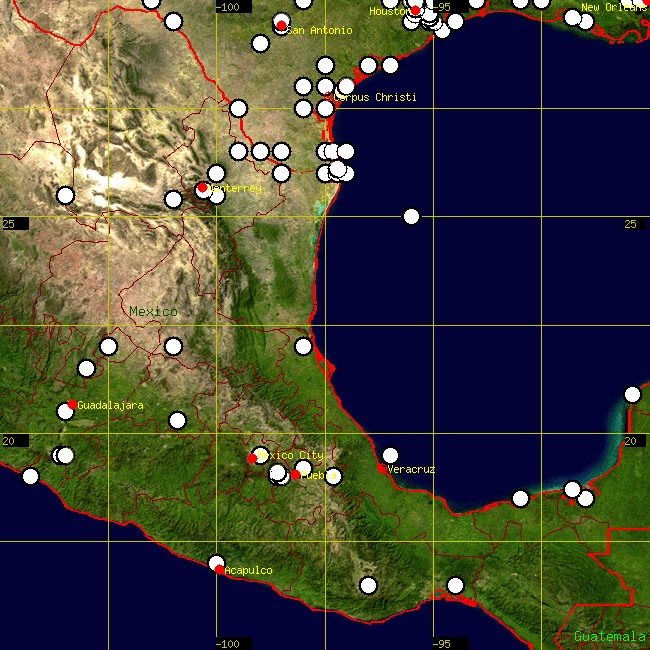Click white marker directly north of Monterrey
This screenshot has width=650, height=650.
coord(216,173)
